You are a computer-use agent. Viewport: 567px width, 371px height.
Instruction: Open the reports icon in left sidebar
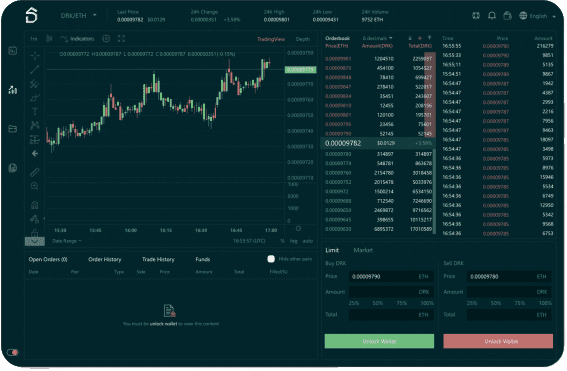click(x=13, y=168)
